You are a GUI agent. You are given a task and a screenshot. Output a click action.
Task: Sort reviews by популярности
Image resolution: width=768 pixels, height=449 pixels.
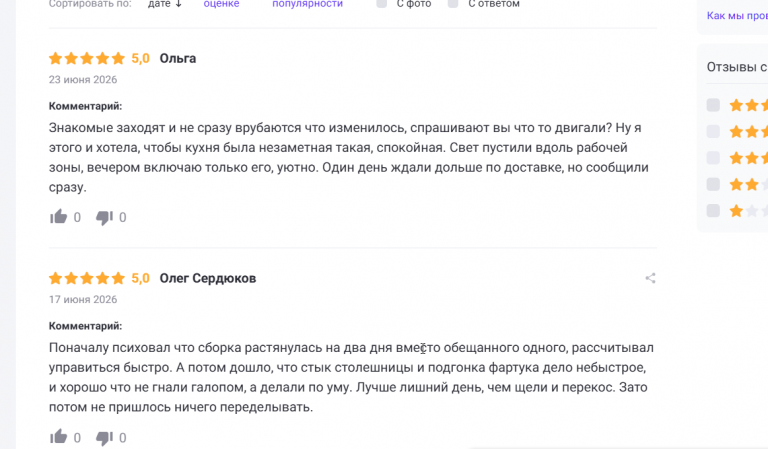(x=308, y=4)
